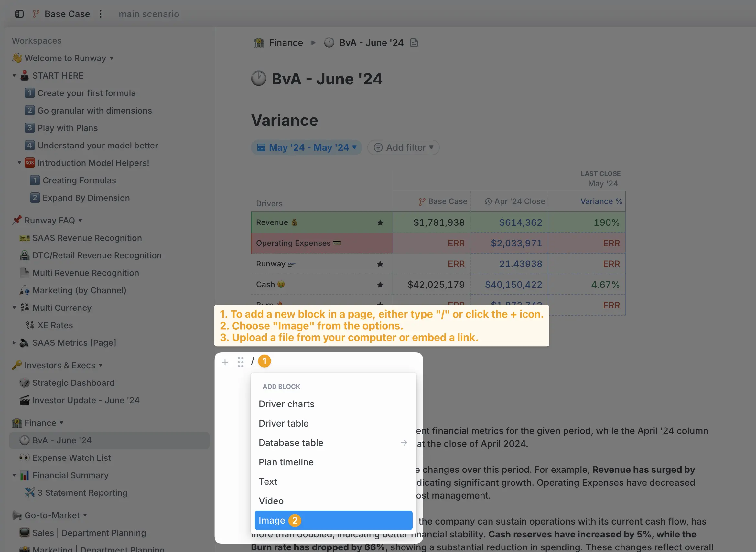Screen dimensions: 756x552
Task: Open the Finance workspace dropdown in sidebar
Action: pyautogui.click(x=61, y=423)
